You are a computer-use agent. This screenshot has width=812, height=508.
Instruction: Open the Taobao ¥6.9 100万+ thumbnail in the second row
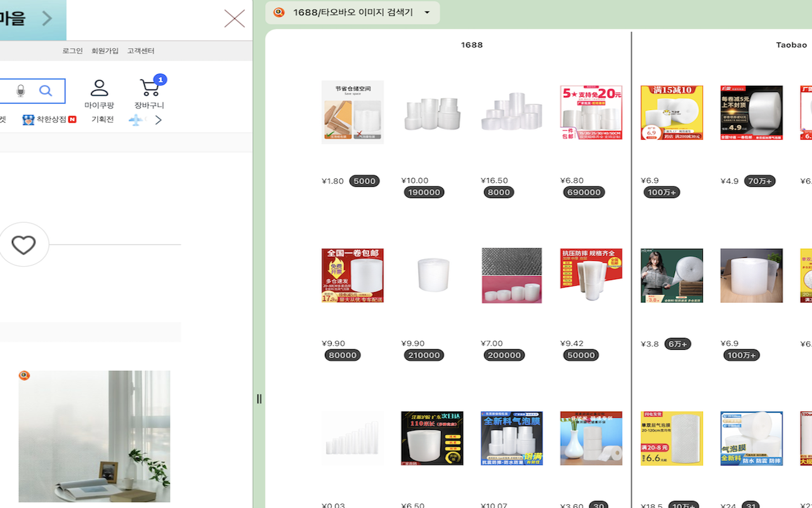pos(752,276)
